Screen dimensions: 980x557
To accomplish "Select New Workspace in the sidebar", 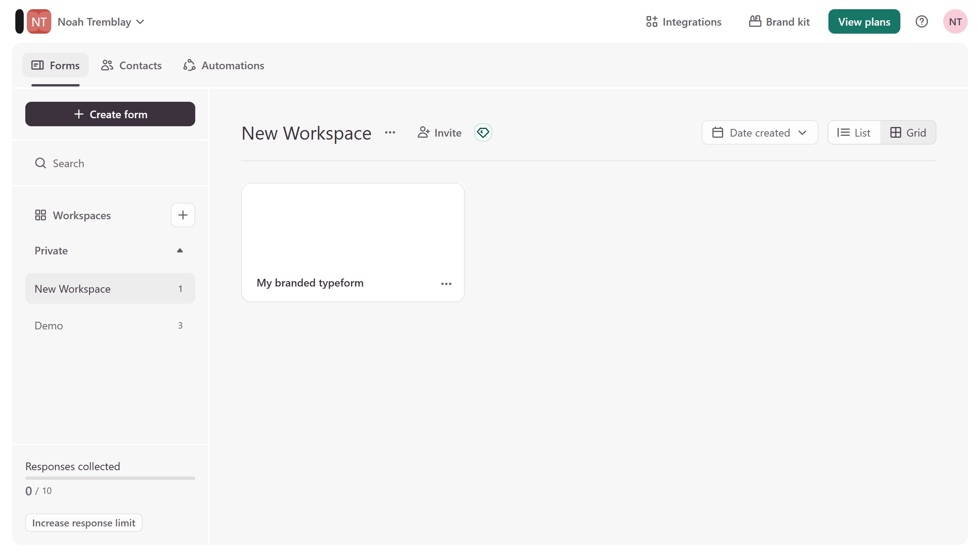I will (x=110, y=289).
